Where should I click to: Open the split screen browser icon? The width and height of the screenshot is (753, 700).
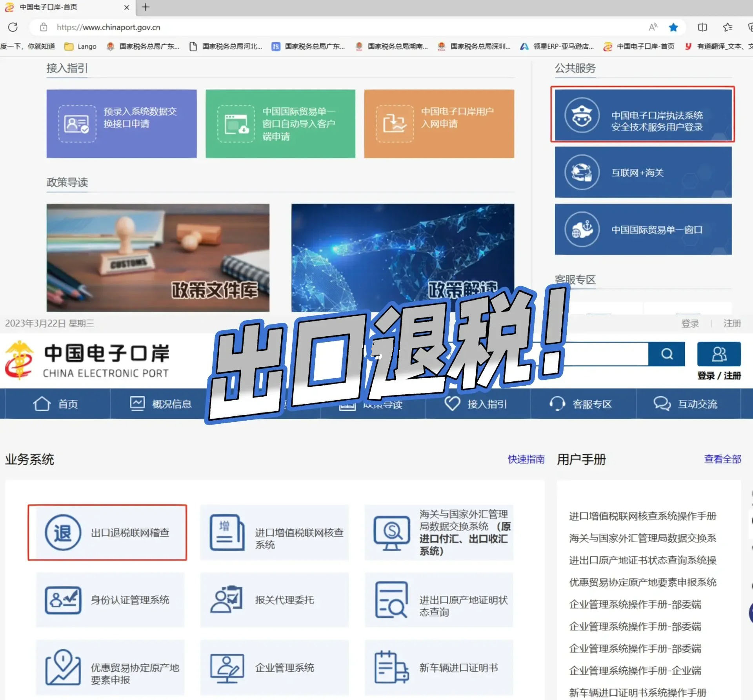[702, 27]
